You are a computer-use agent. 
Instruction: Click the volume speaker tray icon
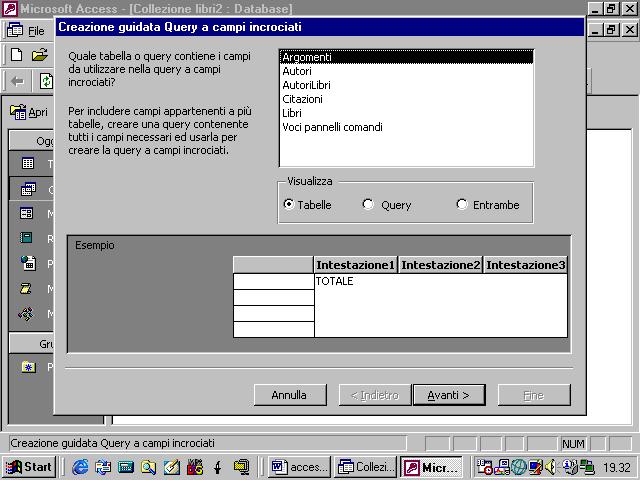pos(550,467)
